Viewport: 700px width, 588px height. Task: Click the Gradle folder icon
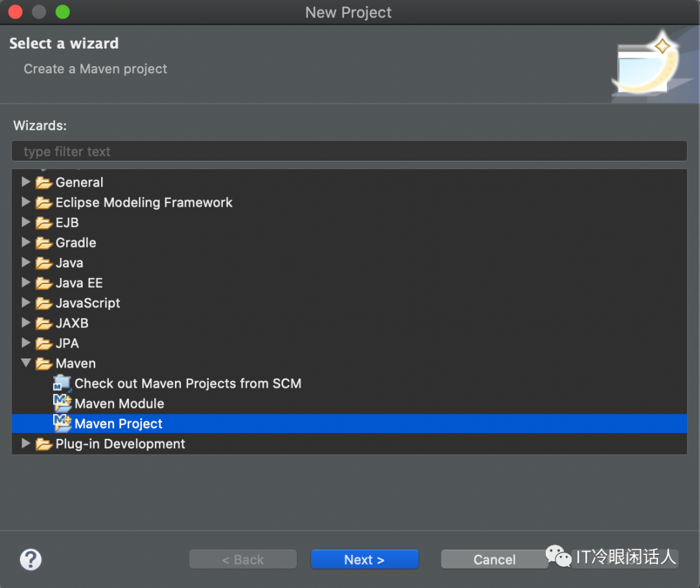[x=44, y=243]
